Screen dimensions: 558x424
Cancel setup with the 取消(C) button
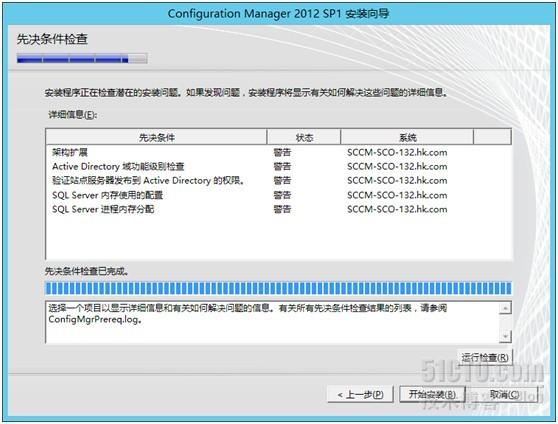tap(504, 394)
